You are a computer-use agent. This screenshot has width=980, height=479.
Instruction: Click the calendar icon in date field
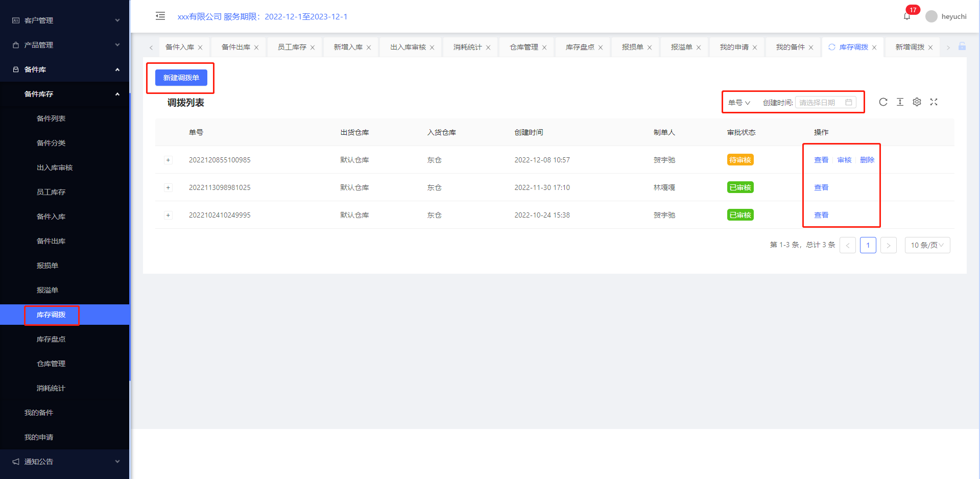849,103
